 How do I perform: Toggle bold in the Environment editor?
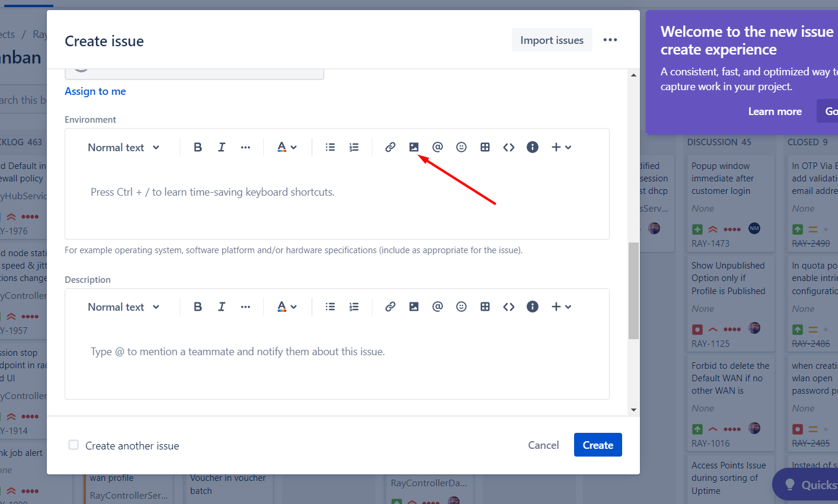pos(198,147)
